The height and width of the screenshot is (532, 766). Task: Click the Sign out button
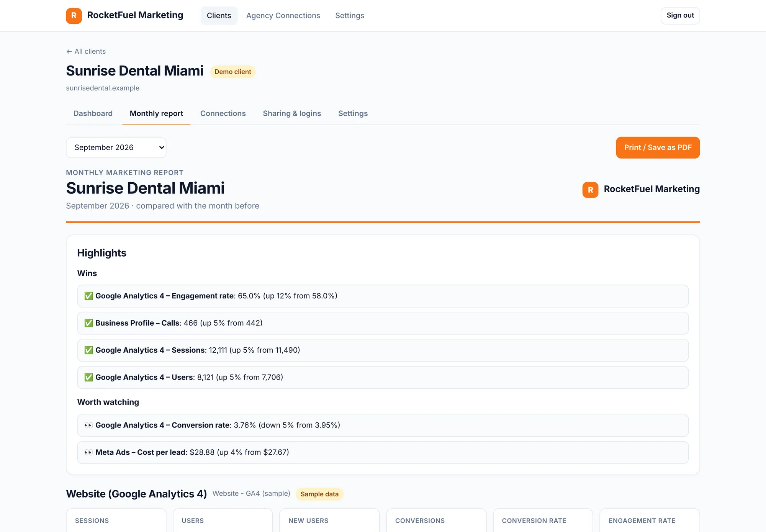[x=680, y=16]
